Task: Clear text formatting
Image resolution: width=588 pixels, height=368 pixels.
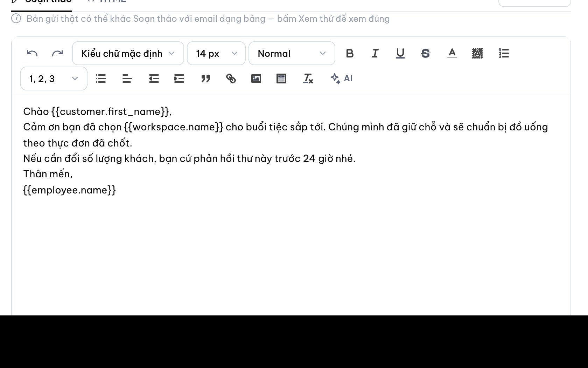Action: point(308,79)
